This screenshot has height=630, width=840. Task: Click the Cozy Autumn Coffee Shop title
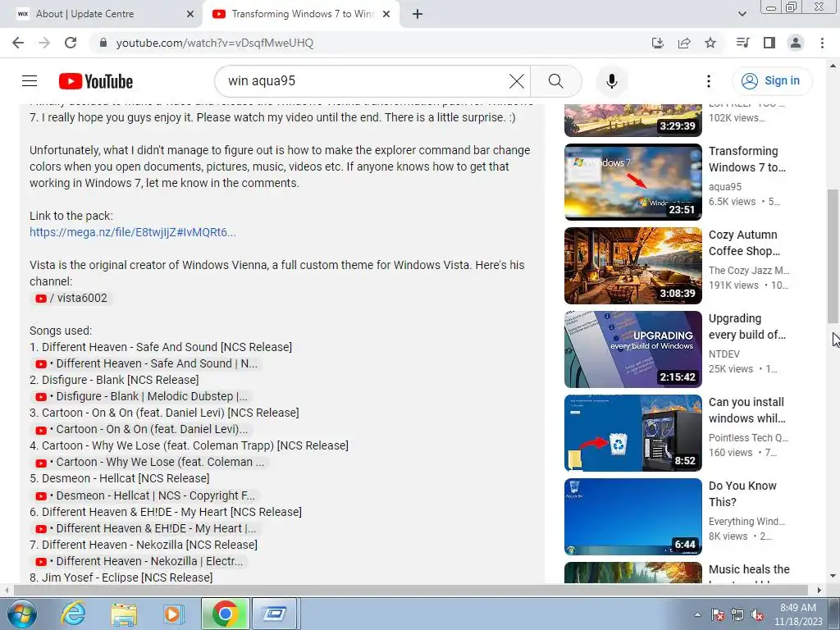[744, 243]
